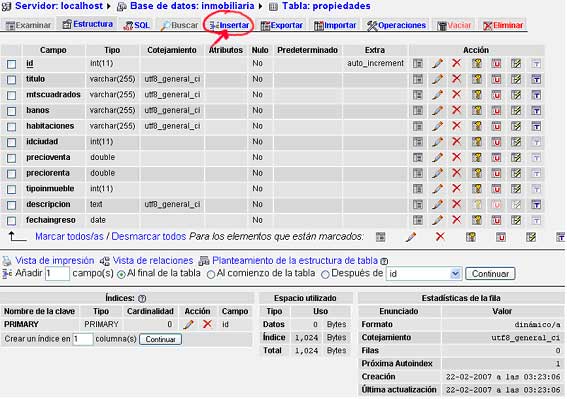Open 'Vista de relaciones' link
This screenshot has width=567, height=399.
(153, 260)
